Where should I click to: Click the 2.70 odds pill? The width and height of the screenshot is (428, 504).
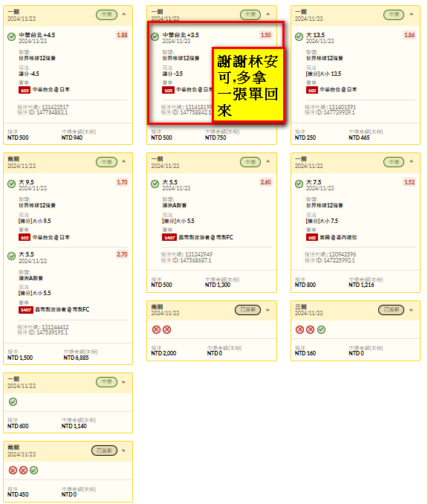click(x=122, y=254)
